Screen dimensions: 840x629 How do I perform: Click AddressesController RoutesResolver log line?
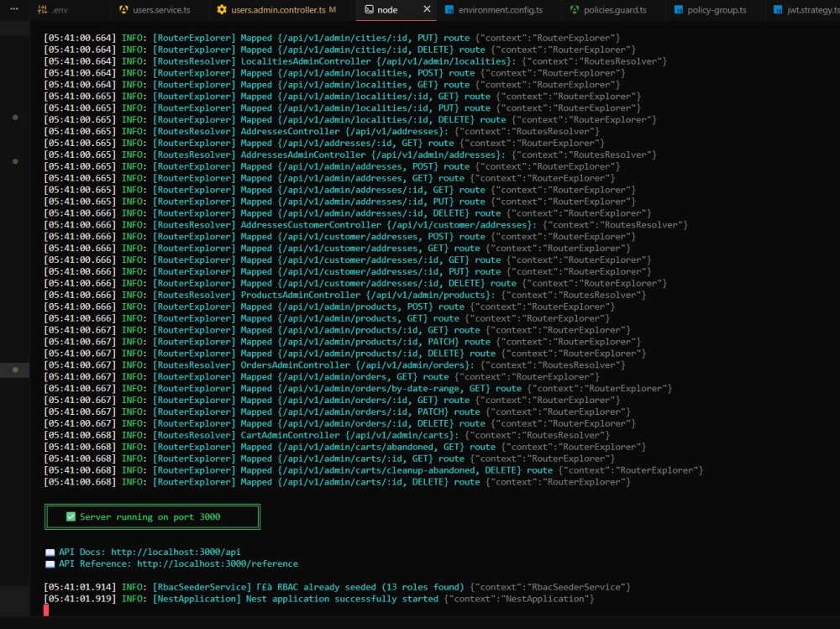pyautogui.click(x=322, y=132)
